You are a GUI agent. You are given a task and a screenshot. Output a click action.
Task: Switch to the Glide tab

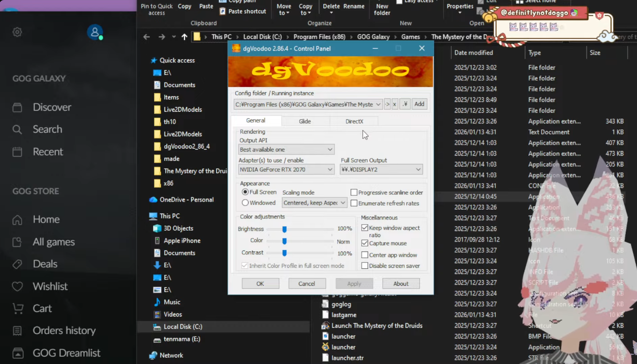pyautogui.click(x=305, y=121)
